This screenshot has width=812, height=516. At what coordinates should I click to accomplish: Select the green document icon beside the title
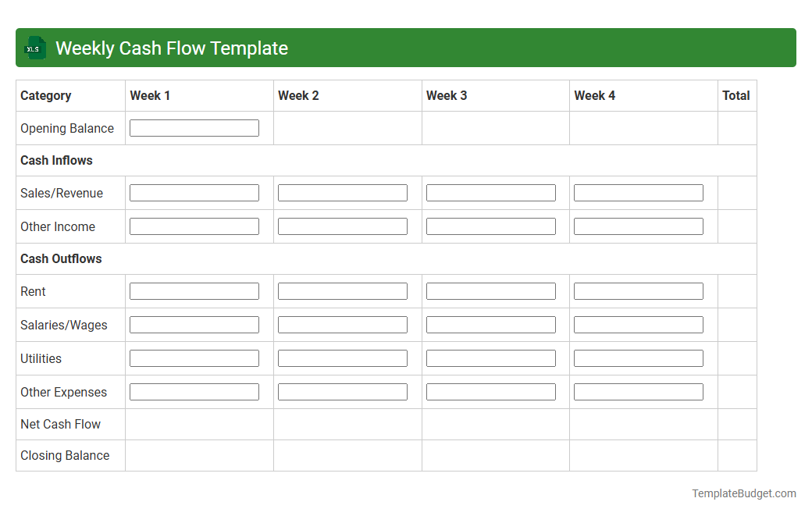pos(34,48)
